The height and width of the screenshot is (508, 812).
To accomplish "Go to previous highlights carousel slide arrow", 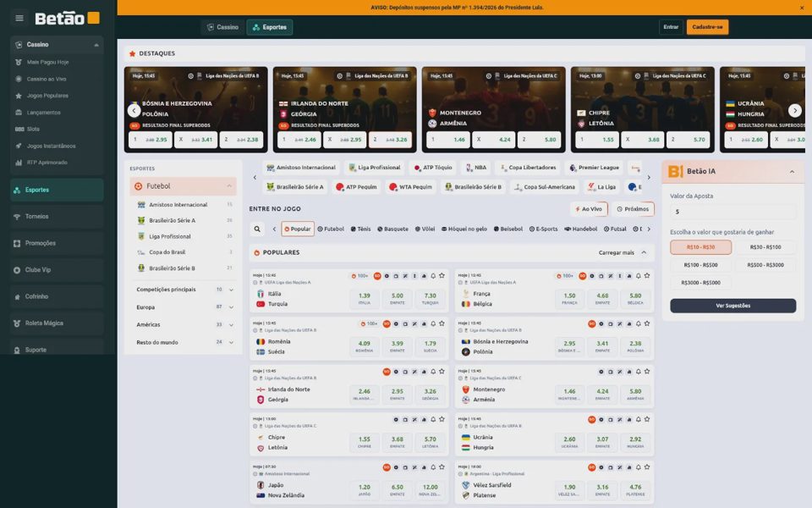I will [134, 110].
